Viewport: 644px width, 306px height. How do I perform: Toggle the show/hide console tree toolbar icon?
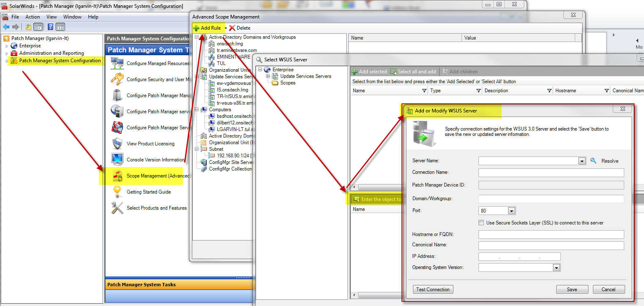click(38, 27)
